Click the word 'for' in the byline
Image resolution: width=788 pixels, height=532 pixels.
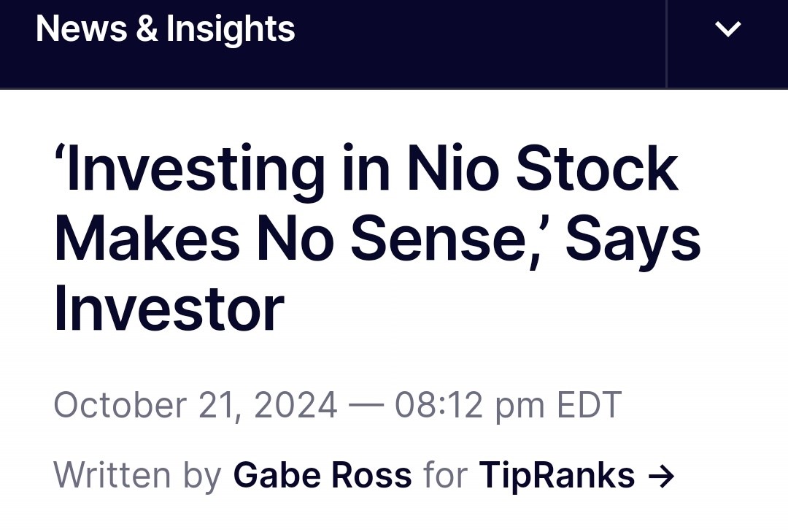(445, 475)
